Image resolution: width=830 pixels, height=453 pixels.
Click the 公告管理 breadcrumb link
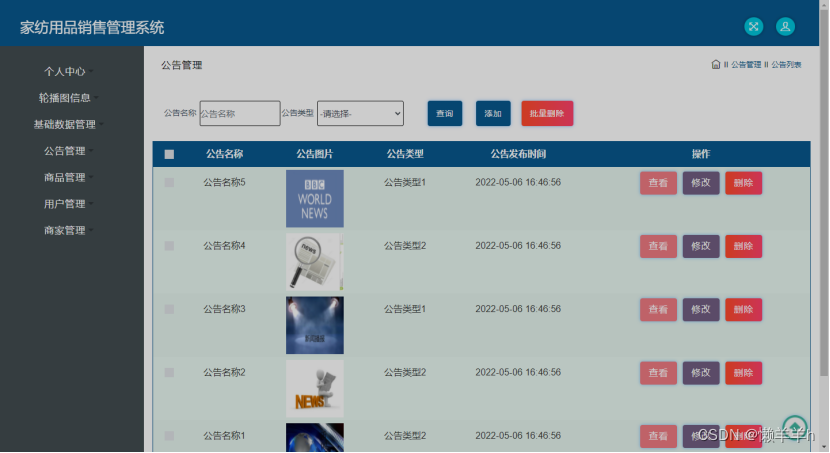tap(746, 65)
